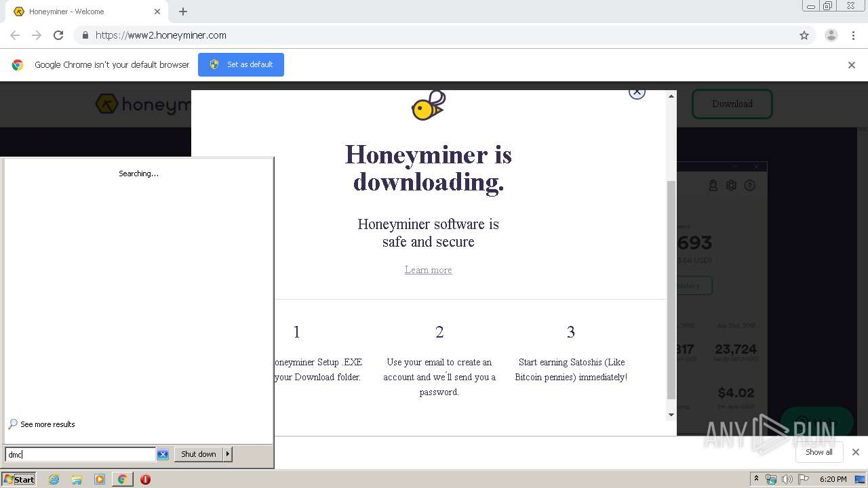Bookmark this page with the star icon
This screenshot has width=868, height=488.
point(804,35)
